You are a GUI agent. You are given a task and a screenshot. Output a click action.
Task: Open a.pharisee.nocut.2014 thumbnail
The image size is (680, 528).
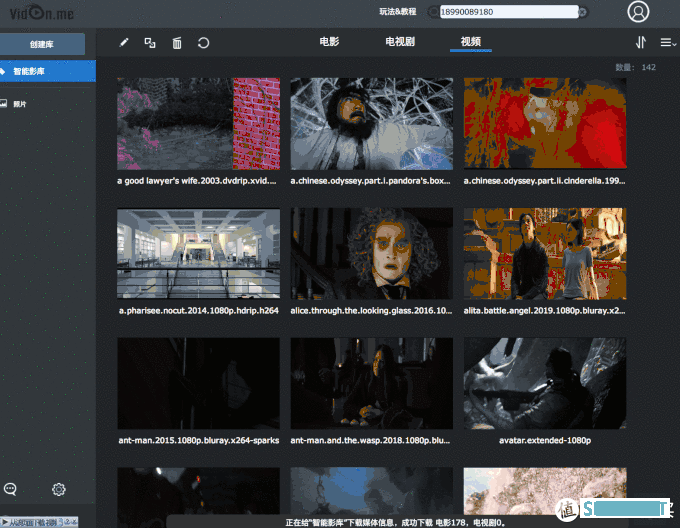click(198, 254)
